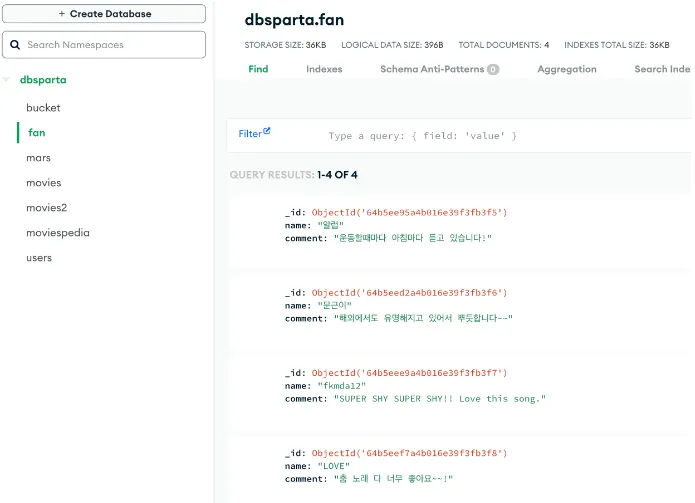
Task: Open the Filter documentation link
Action: click(x=250, y=133)
